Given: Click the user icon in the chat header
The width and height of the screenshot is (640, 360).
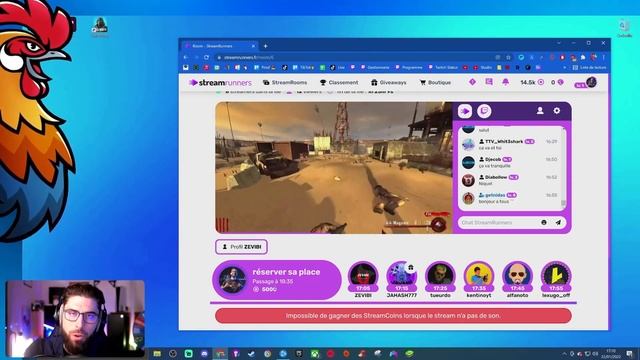Looking at the screenshot, I should [x=540, y=111].
